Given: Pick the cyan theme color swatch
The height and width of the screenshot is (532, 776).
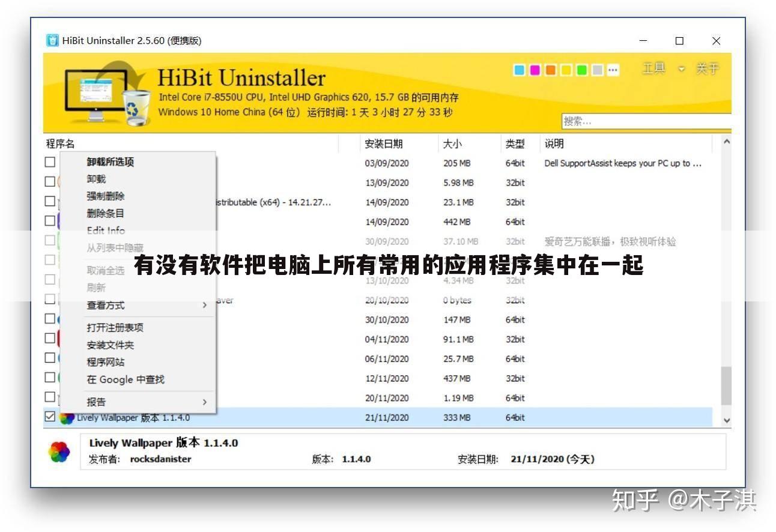Looking at the screenshot, I should tap(519, 70).
